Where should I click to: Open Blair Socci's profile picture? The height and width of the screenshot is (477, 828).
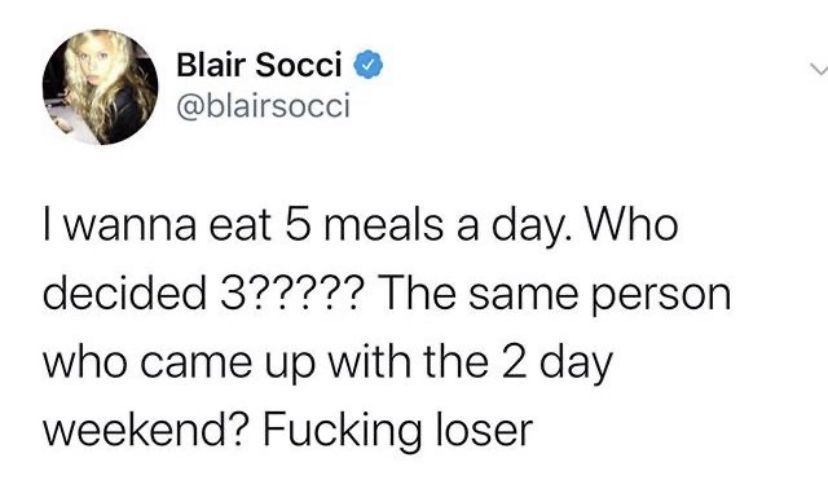tap(100, 87)
